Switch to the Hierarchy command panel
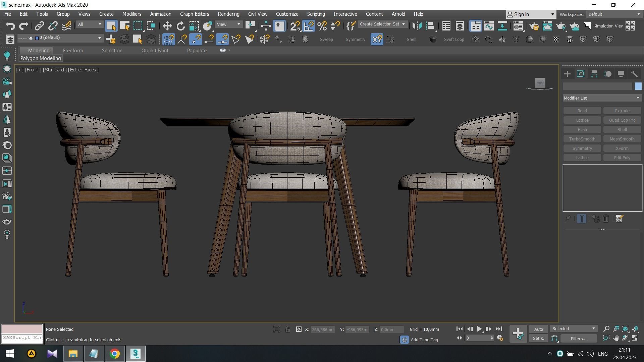 [594, 74]
